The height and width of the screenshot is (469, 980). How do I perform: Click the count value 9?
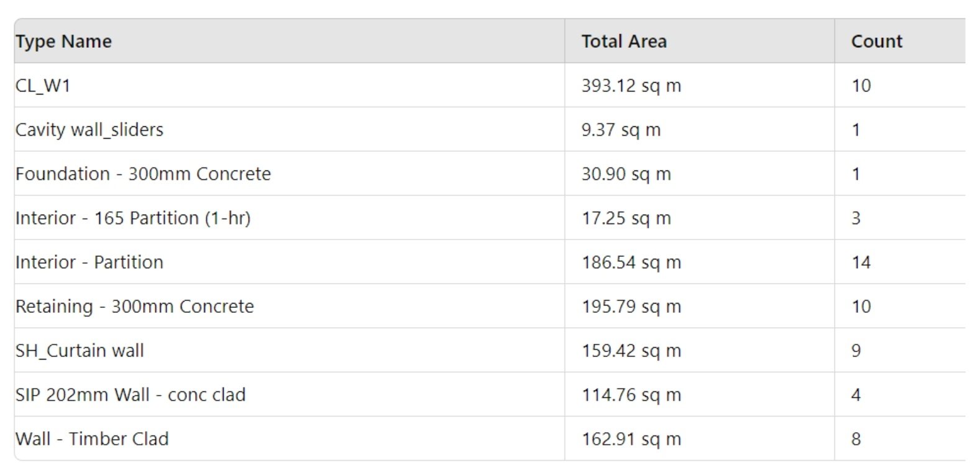856,350
